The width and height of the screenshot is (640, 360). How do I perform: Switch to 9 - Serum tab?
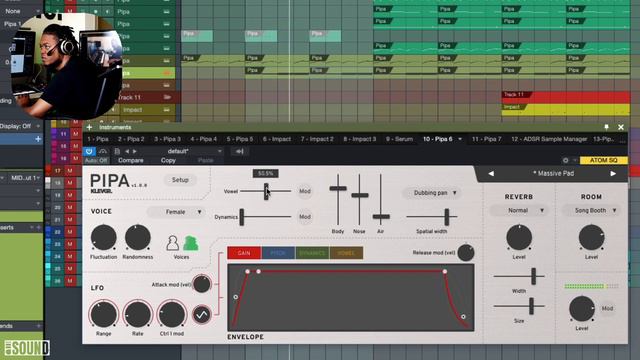pos(400,139)
